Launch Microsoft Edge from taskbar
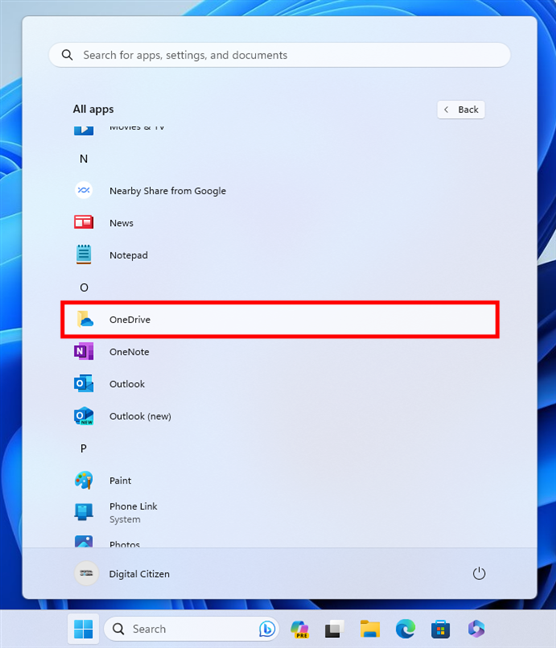 point(405,629)
